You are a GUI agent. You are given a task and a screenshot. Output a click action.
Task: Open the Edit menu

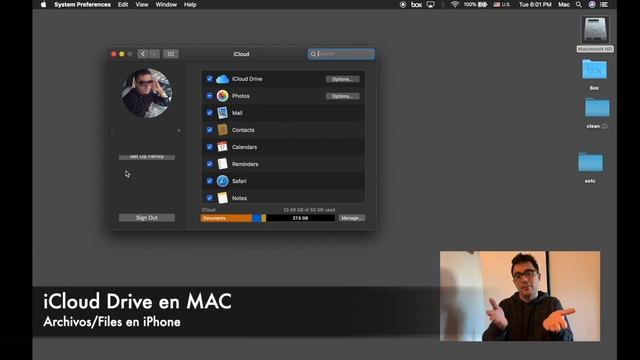click(123, 4)
